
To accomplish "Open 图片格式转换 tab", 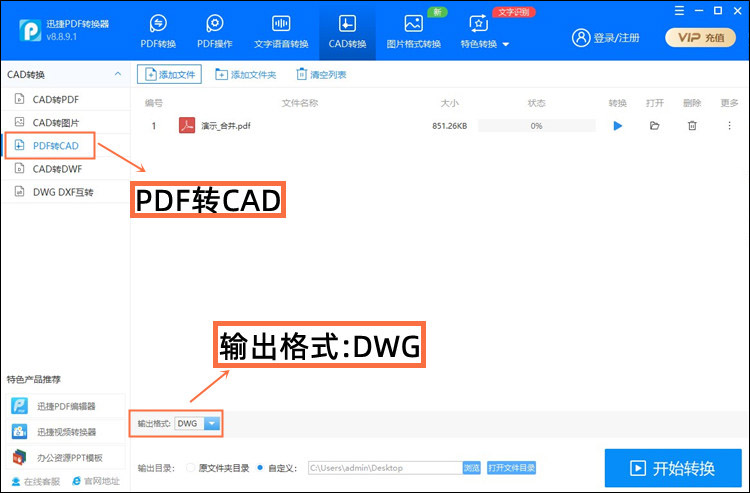I will (414, 32).
